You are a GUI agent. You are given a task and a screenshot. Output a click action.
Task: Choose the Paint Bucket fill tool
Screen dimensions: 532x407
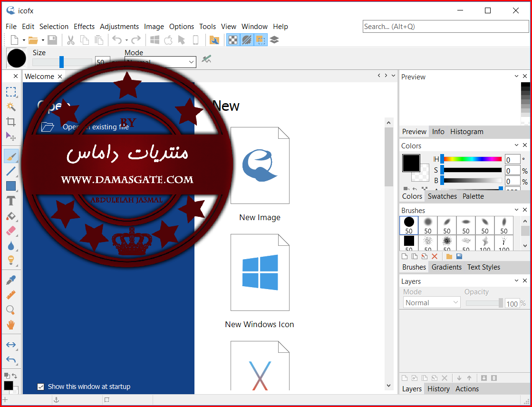coord(11,216)
